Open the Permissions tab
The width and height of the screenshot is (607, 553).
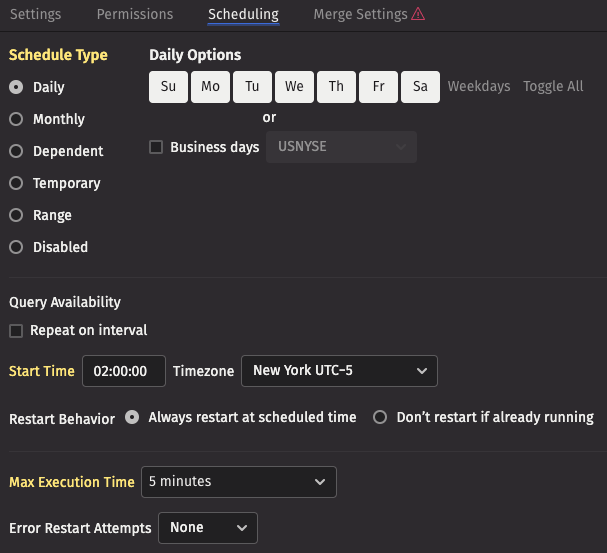[x=135, y=14]
